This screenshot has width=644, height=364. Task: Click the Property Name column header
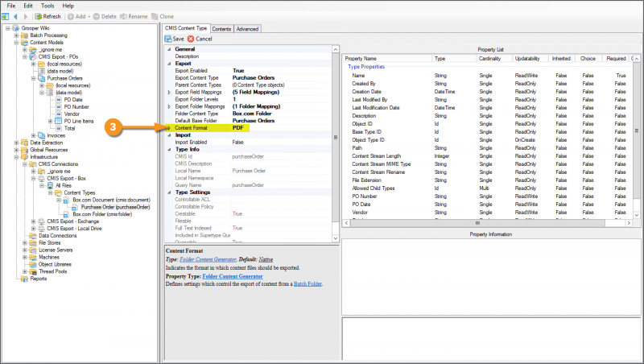tap(387, 58)
